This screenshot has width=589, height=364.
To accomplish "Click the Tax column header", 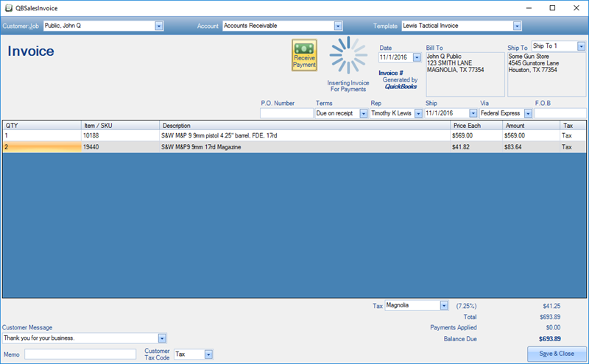I will [x=573, y=125].
